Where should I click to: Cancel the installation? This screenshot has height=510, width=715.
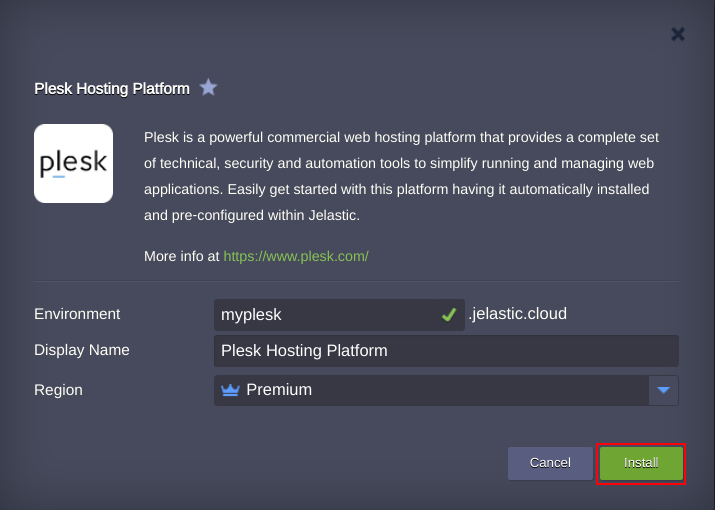pyautogui.click(x=550, y=463)
